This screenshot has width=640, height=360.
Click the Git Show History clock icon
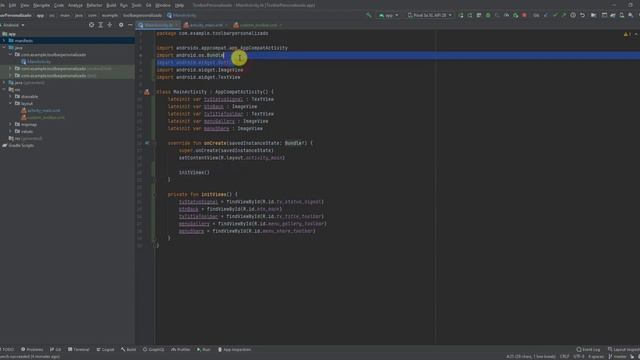573,15
